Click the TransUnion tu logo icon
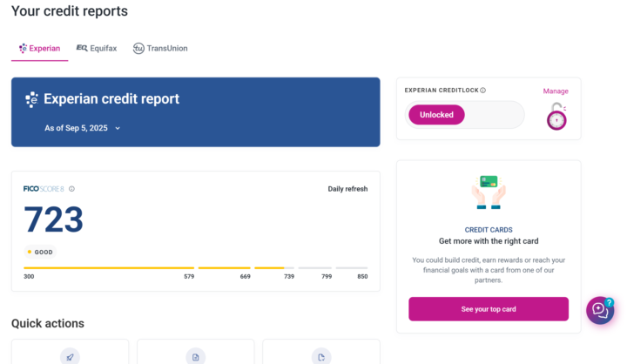Viewport: 627px width, 364px height. (x=138, y=49)
